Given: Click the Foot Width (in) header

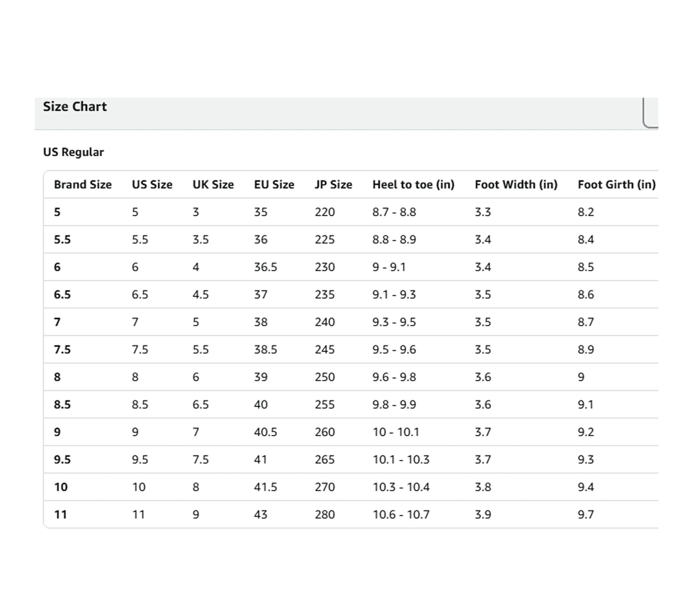Looking at the screenshot, I should 516,185.
